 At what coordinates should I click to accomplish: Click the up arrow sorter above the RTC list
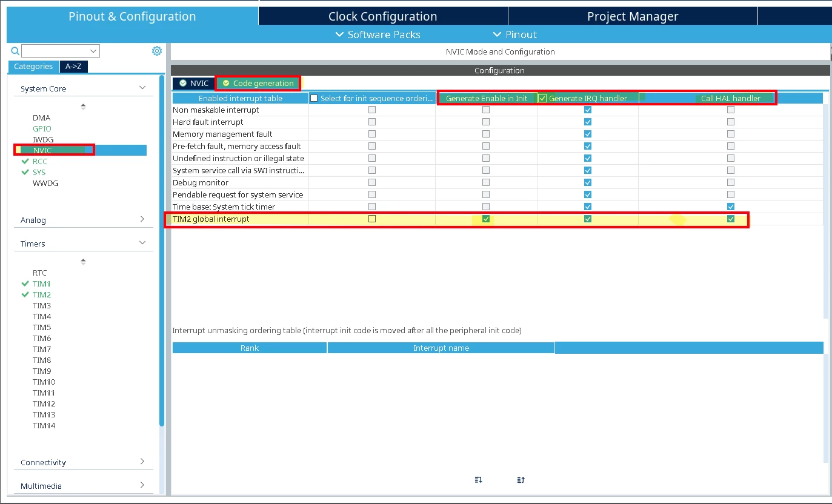(83, 262)
